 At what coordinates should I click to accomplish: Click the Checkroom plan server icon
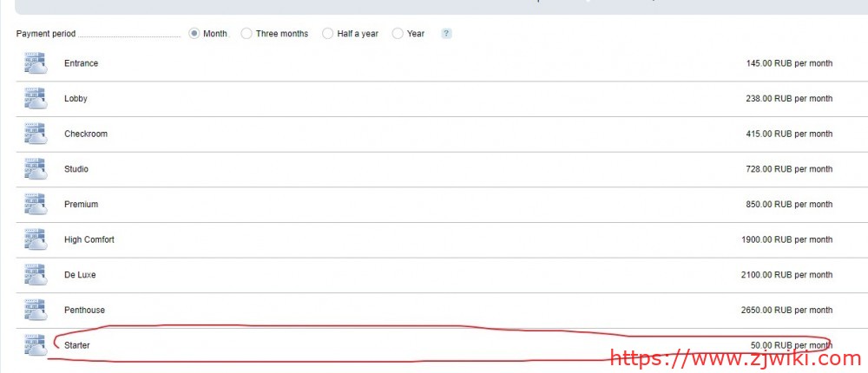35,134
